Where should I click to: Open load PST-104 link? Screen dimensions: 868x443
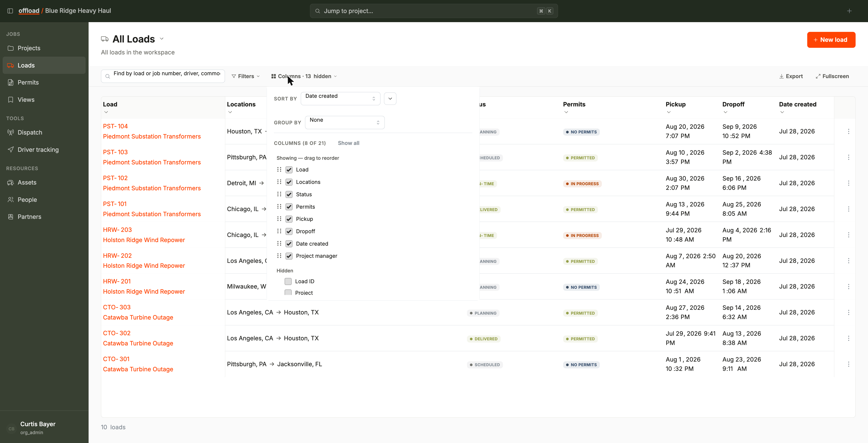click(115, 126)
